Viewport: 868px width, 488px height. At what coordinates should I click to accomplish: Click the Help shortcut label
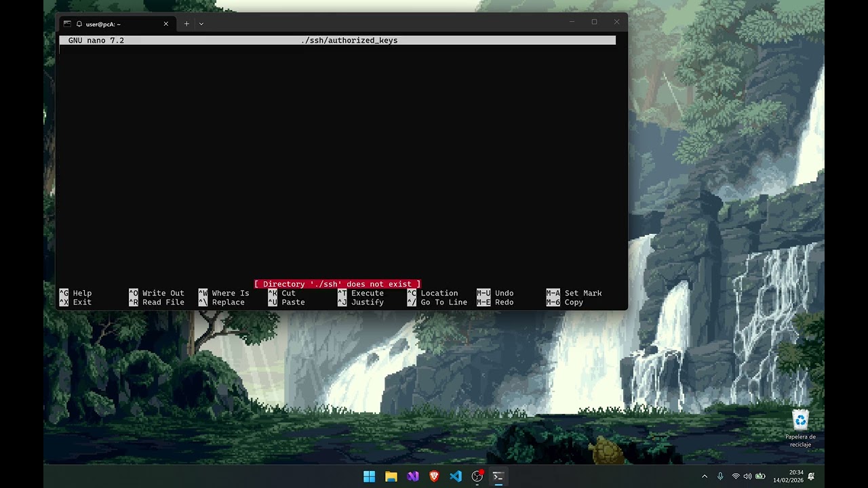click(82, 293)
